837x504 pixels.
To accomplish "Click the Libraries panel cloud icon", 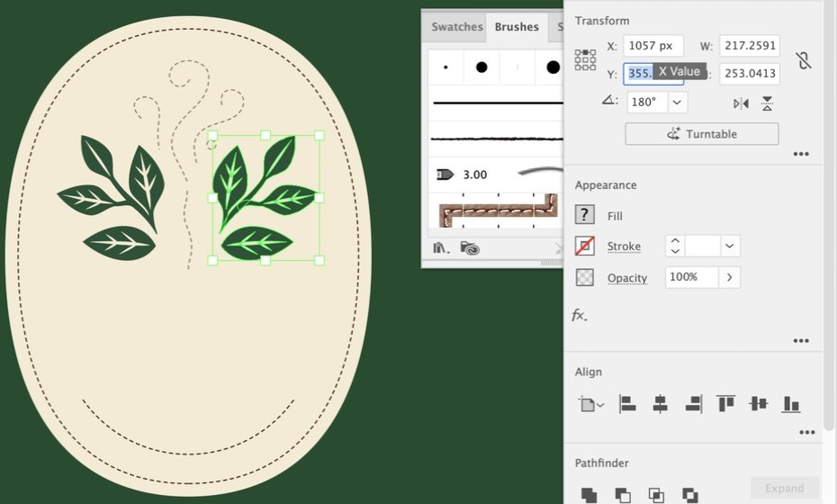I will point(470,247).
